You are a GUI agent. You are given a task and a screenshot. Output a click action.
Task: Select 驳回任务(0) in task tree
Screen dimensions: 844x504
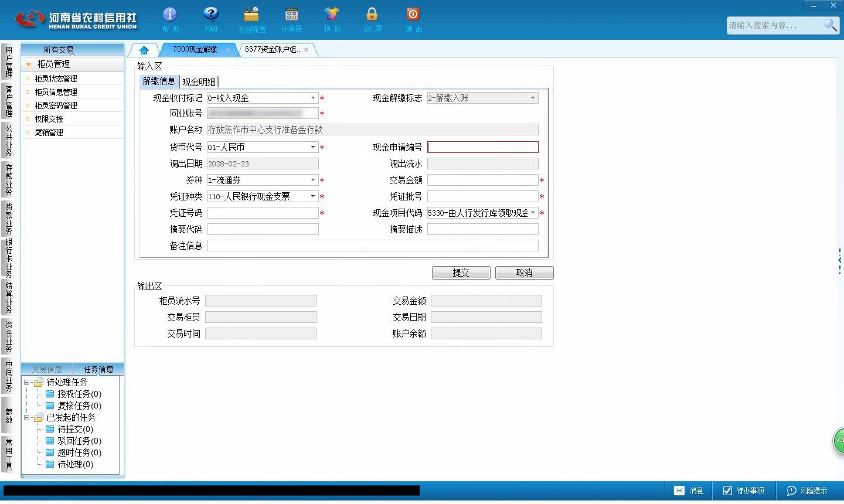click(74, 441)
